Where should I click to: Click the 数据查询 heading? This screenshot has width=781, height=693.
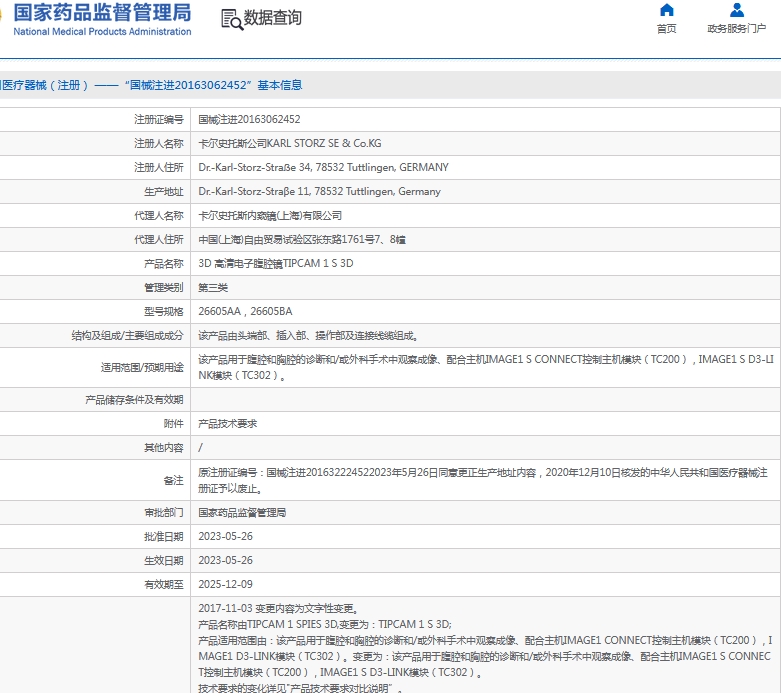[x=272, y=17]
